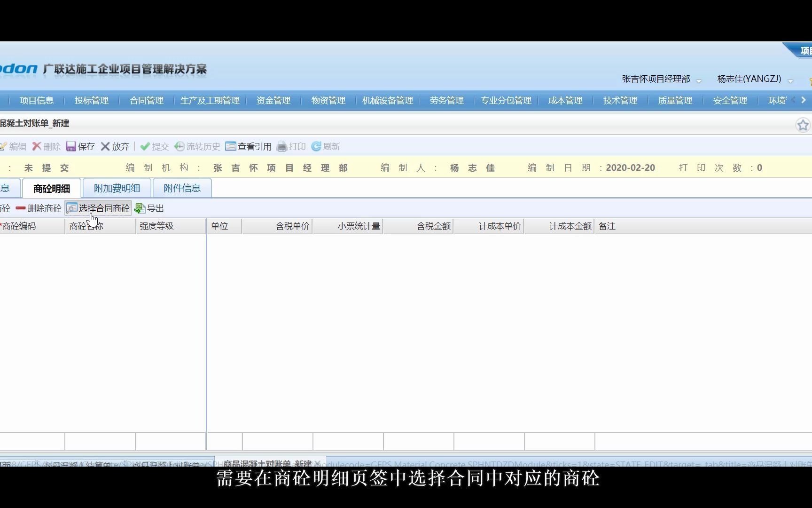The image size is (812, 508).
Task: Expand the 张吉怀项目经理部 department dropdown
Action: [x=699, y=81]
